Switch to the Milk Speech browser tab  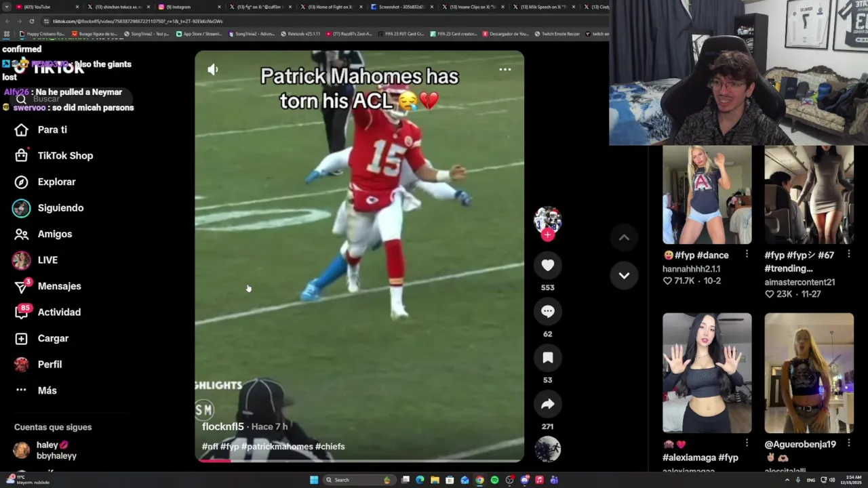[x=545, y=7]
